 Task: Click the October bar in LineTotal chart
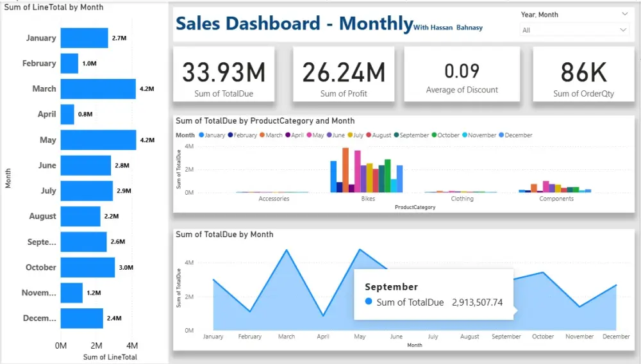(88, 267)
